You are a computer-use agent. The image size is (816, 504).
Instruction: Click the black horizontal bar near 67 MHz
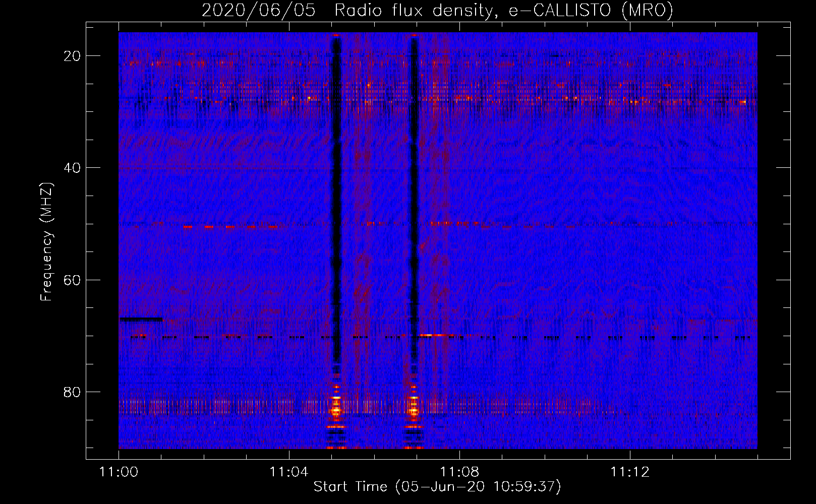point(141,319)
